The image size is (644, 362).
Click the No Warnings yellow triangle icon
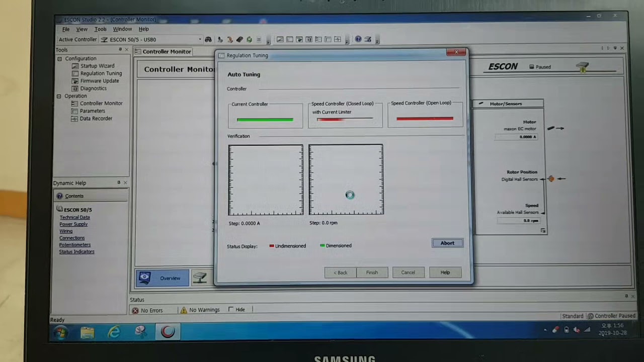pos(184,310)
